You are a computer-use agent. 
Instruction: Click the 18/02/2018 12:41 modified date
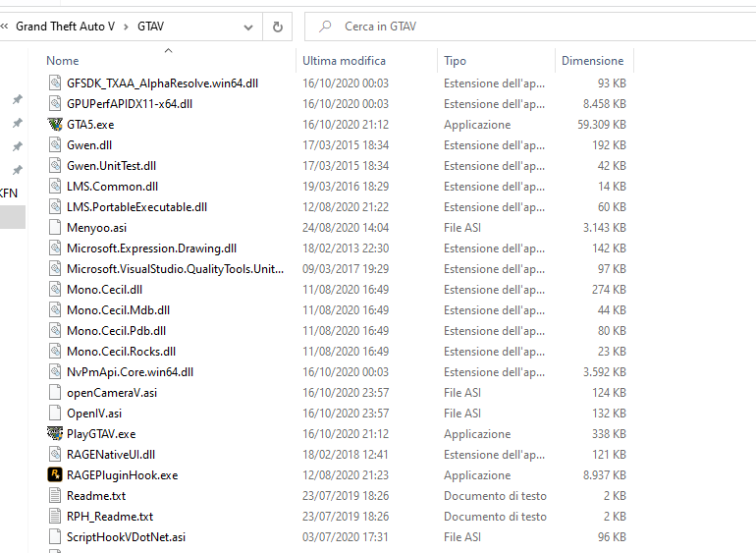346,455
